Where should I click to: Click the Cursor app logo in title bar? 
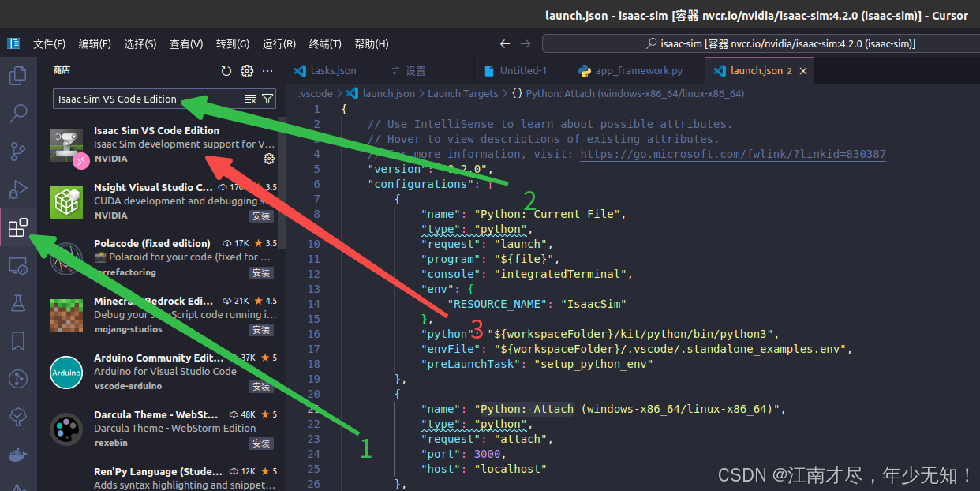pyautogui.click(x=13, y=43)
